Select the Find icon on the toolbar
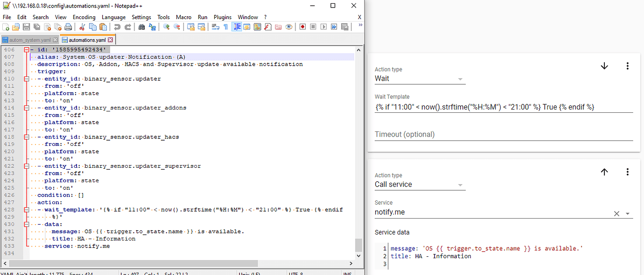Screen dimensions: 644x275 point(141,27)
